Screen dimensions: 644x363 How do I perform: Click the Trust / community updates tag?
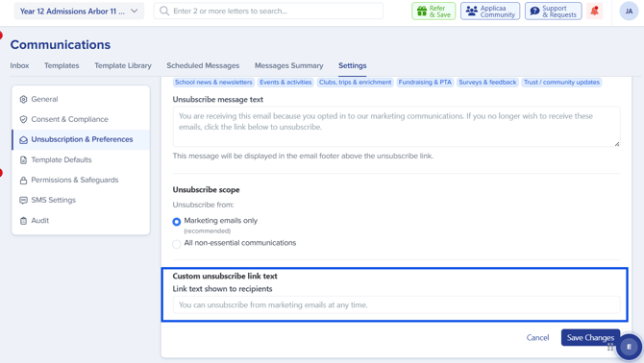[x=561, y=83]
